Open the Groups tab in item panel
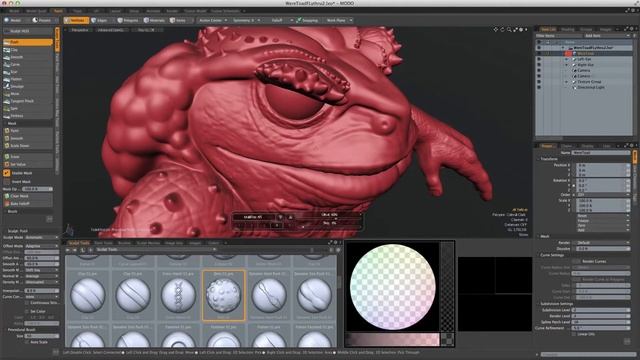 (586, 29)
